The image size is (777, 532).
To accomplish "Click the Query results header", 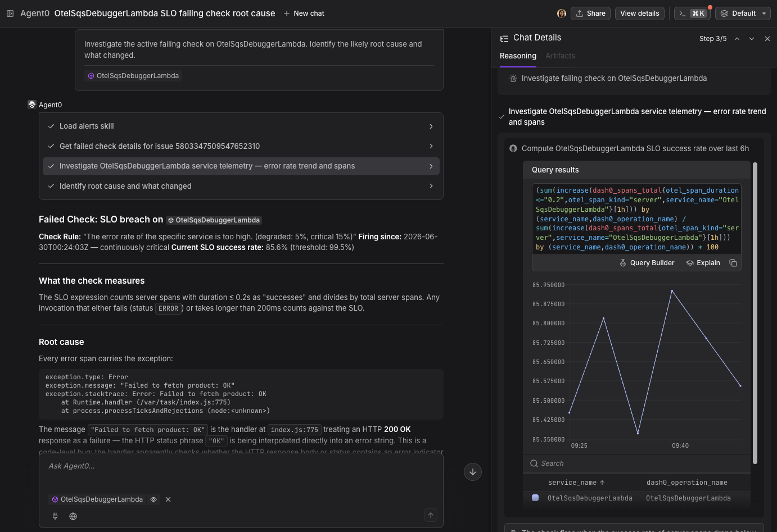I will (636, 170).
